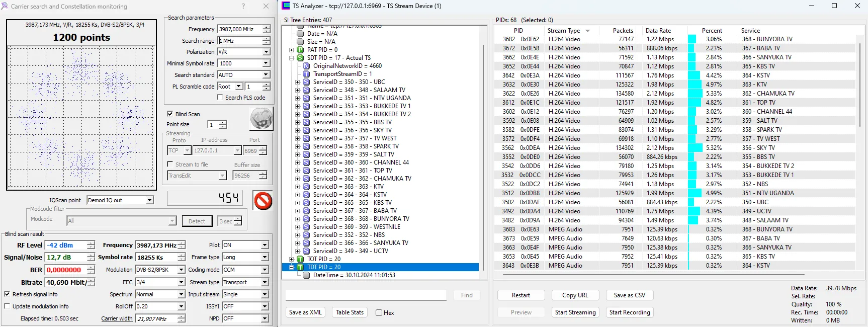Image resolution: width=868 pixels, height=327 pixels.
Task: Expand the ServiceID 361 TOP TV node
Action: [297, 171]
